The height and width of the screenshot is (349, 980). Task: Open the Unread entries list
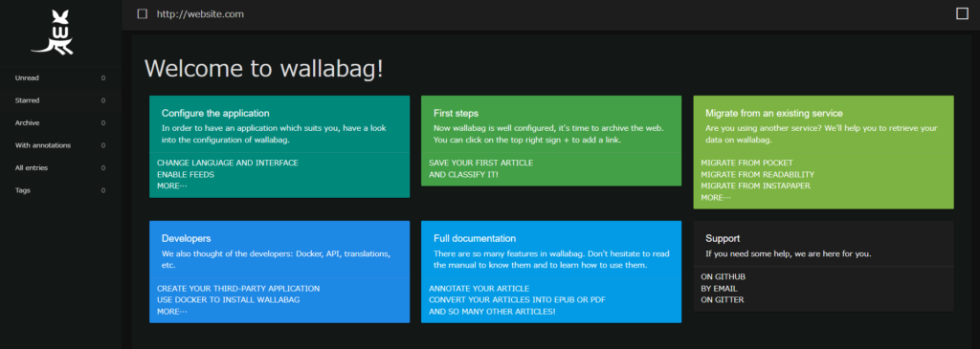click(x=60, y=78)
